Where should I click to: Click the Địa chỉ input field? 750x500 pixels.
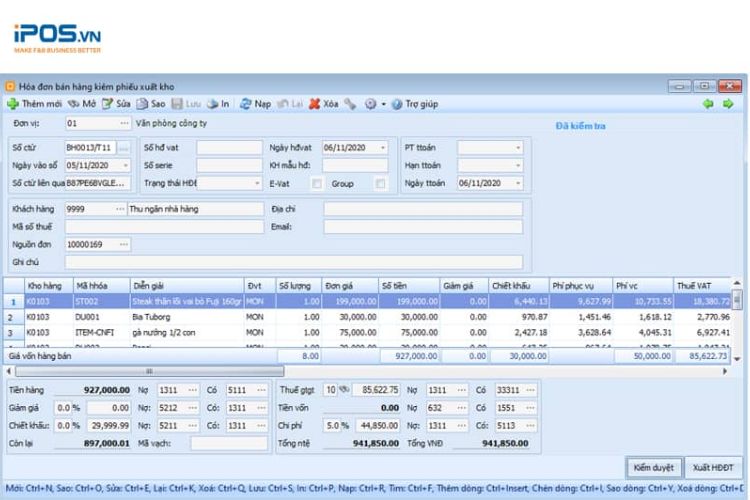pos(422,209)
